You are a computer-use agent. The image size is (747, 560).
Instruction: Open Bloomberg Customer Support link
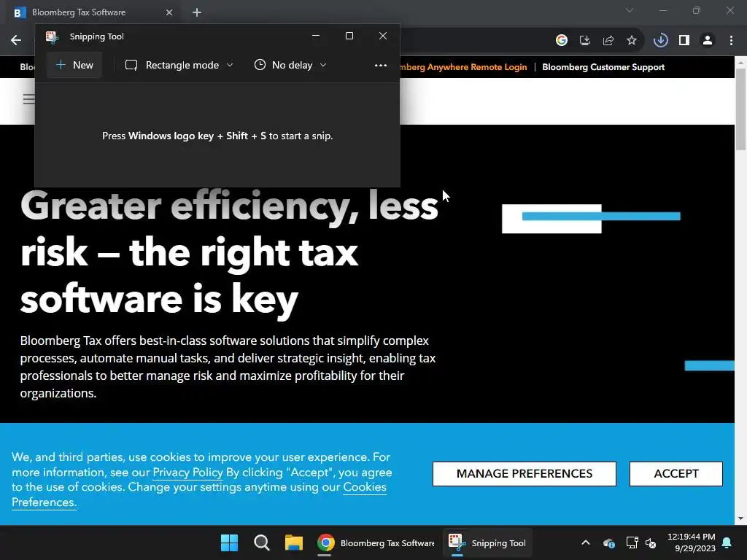click(x=603, y=67)
